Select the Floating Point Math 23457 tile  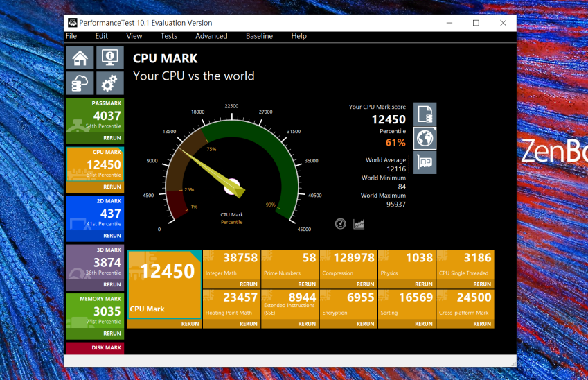point(231,304)
